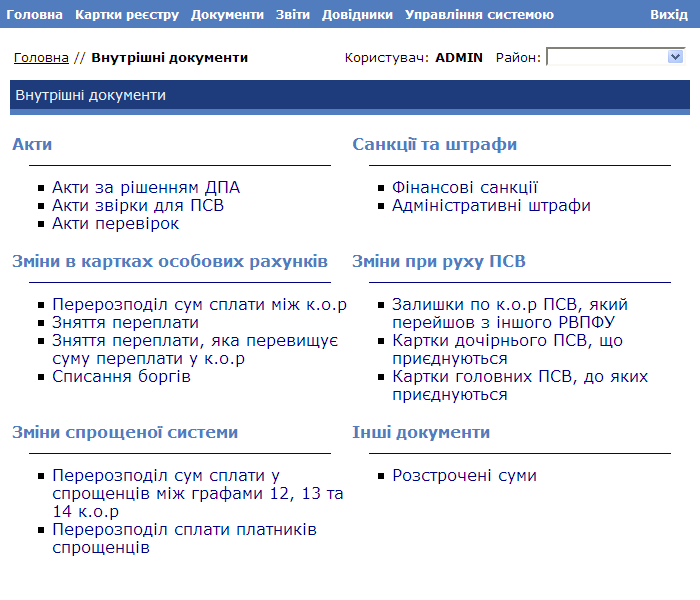Screen dimensions: 700x600
Task: Open Акти перевірок link
Action: pos(116,224)
